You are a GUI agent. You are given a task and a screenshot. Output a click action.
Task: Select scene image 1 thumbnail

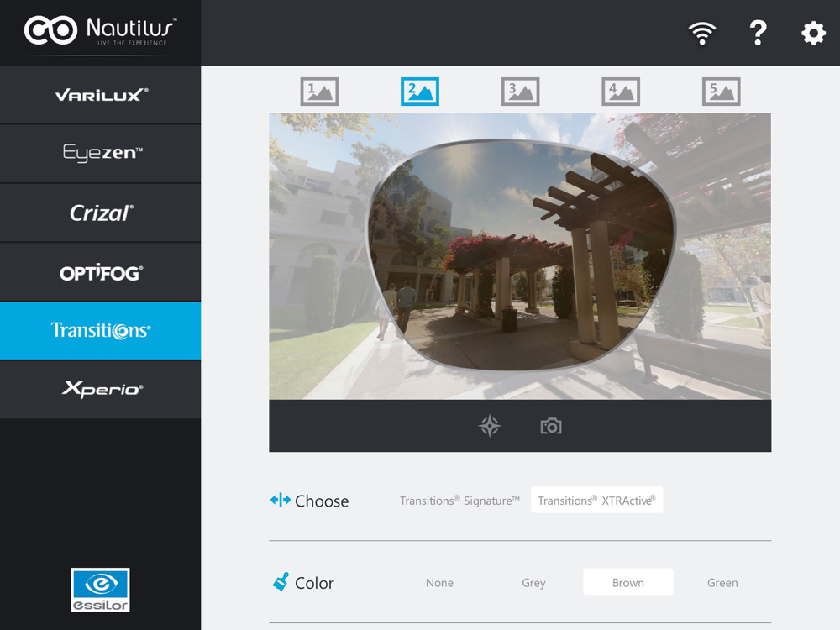[319, 92]
